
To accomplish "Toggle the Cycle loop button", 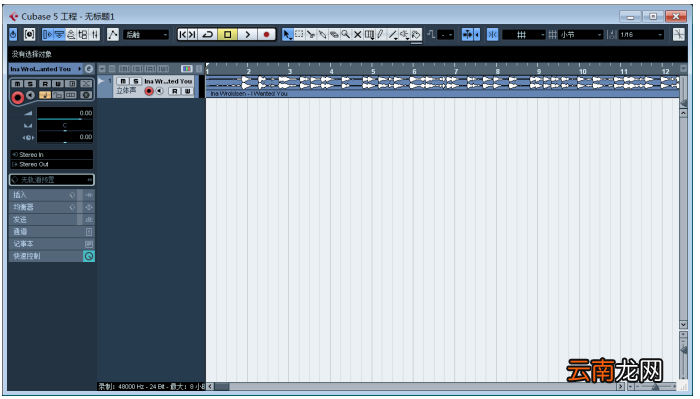I will click(208, 34).
